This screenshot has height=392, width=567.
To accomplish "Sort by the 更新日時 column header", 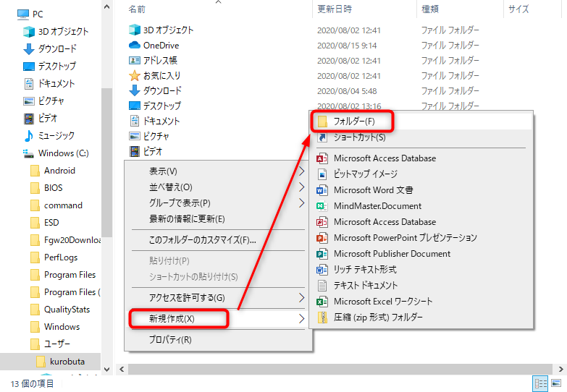I will [364, 9].
